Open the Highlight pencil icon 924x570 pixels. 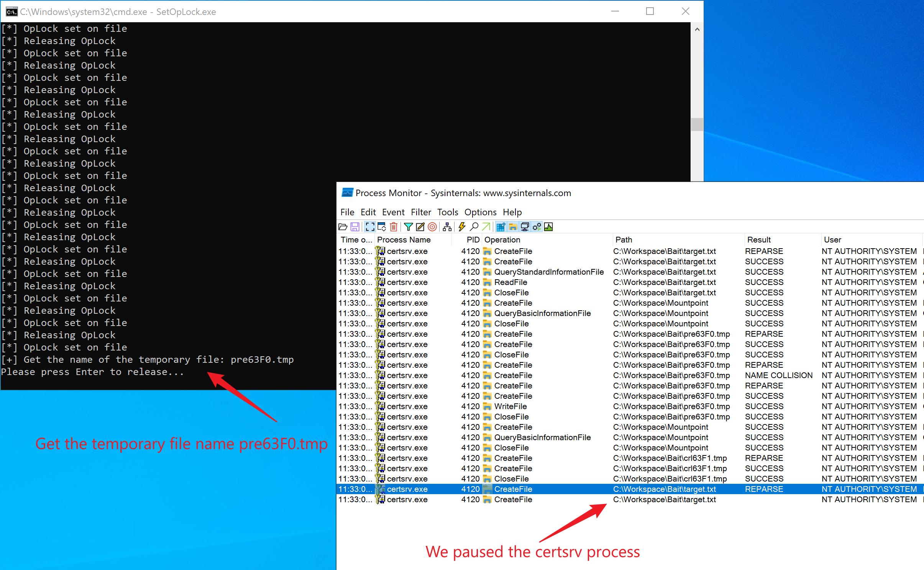420,227
